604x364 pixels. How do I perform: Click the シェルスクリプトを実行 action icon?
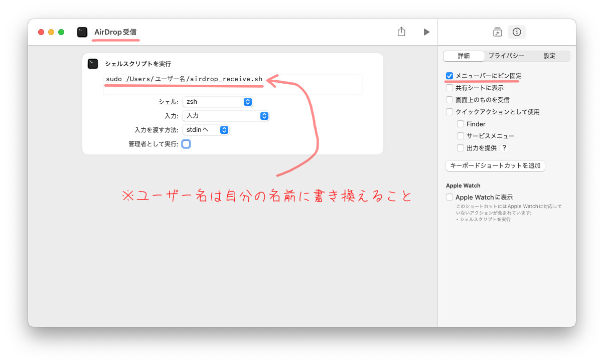pos(93,64)
